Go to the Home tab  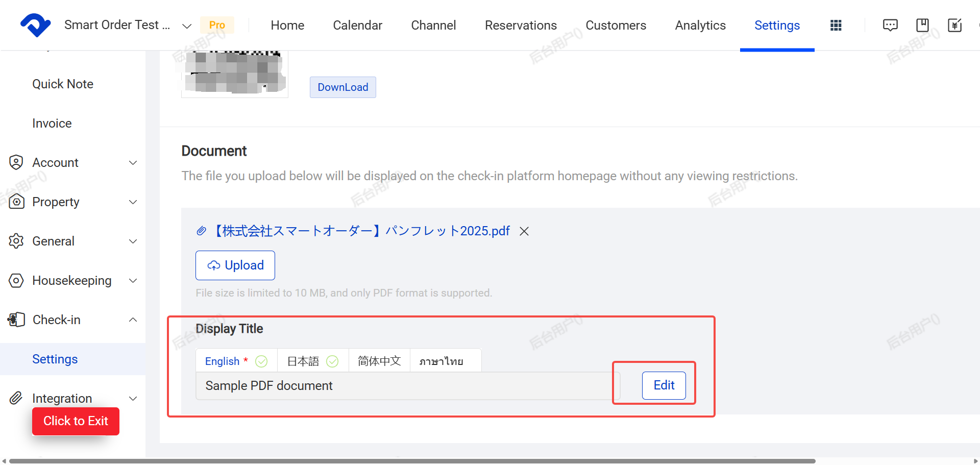pyautogui.click(x=287, y=25)
